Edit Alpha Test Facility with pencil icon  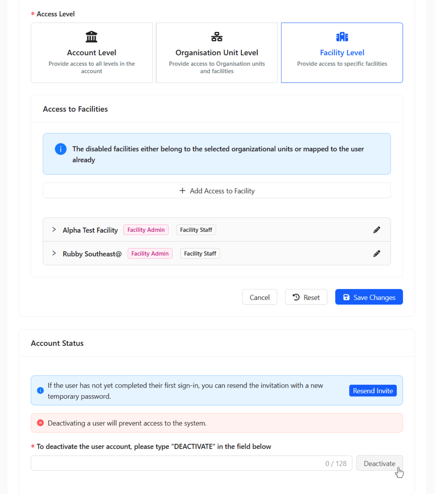376,230
